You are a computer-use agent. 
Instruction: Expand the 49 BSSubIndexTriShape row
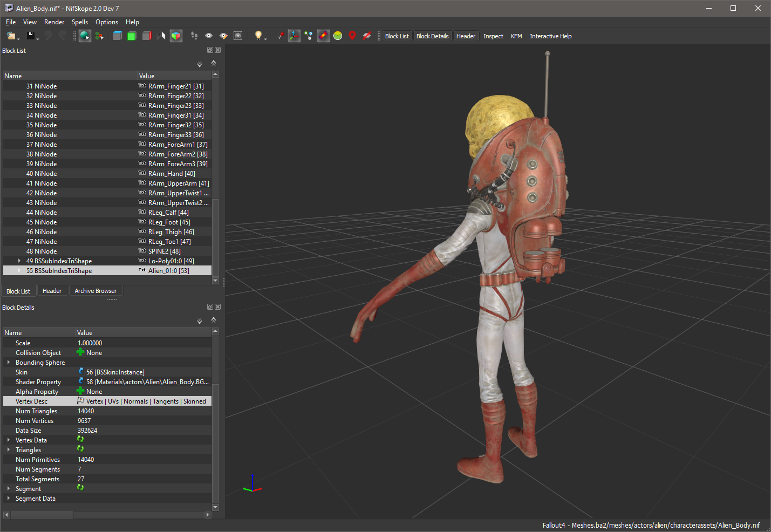19,261
